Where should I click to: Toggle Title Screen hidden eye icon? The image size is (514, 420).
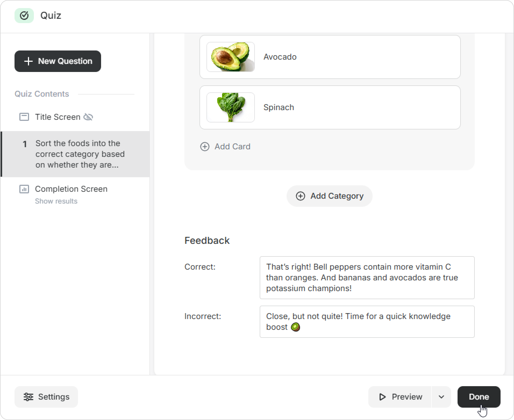click(88, 117)
